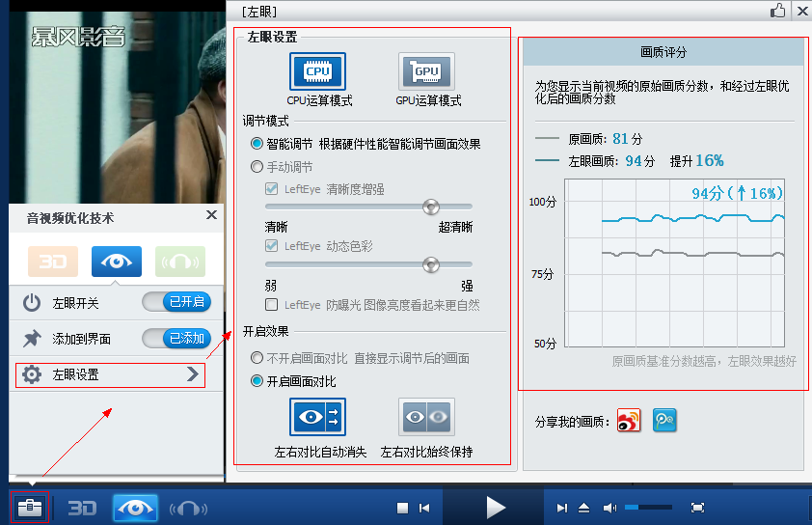
Task: Close the 音视频优化技术 popup panel
Action: [211, 215]
